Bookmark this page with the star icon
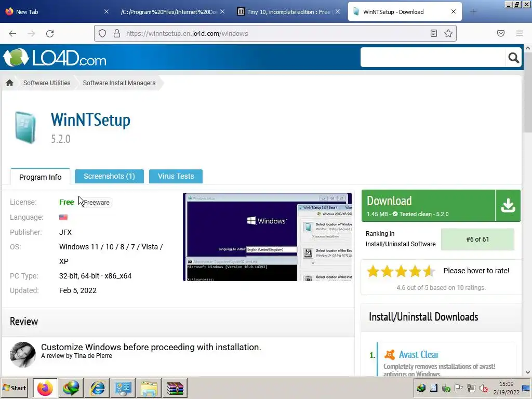The image size is (532, 399). click(448, 33)
